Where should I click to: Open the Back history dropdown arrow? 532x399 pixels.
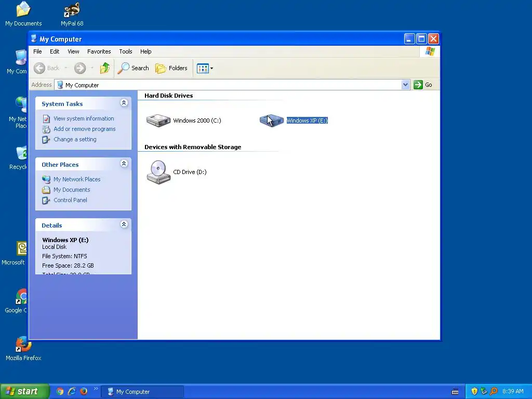click(x=66, y=68)
